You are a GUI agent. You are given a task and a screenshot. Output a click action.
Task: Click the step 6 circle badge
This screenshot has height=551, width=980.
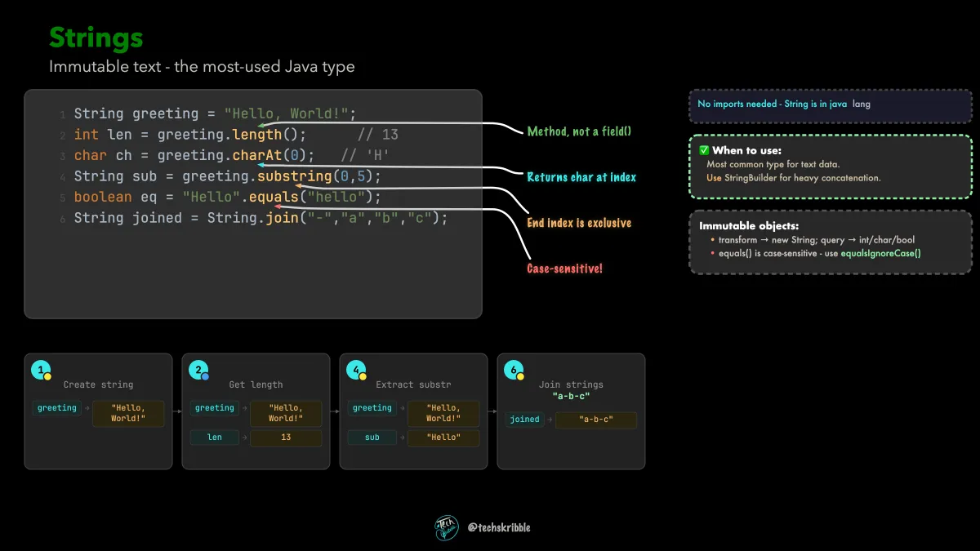tap(514, 371)
